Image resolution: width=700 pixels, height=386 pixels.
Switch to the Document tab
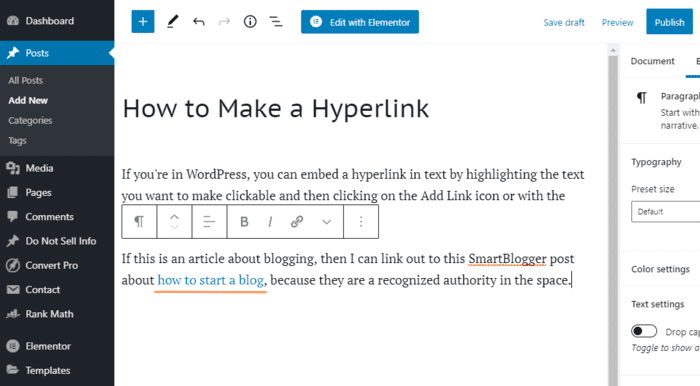pyautogui.click(x=652, y=61)
